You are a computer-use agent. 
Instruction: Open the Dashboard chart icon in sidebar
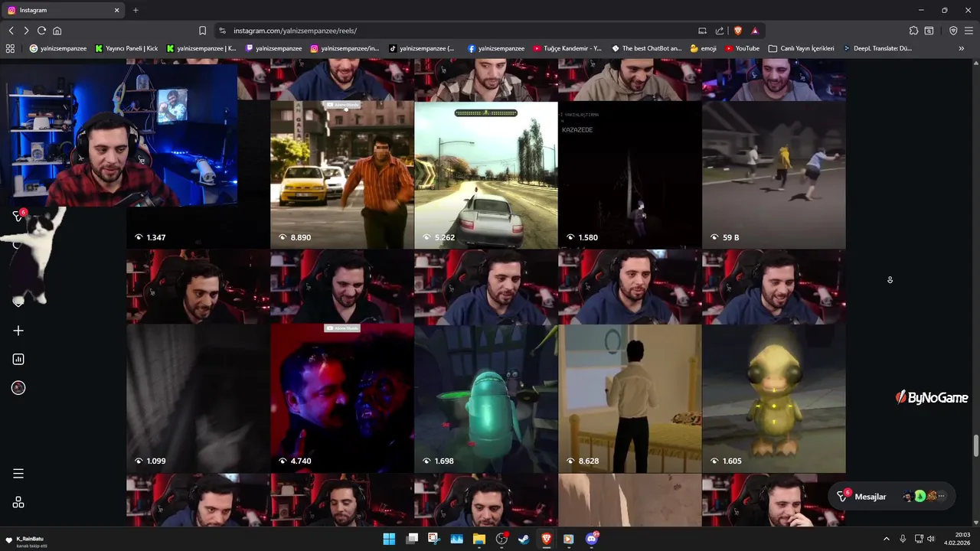coord(18,359)
